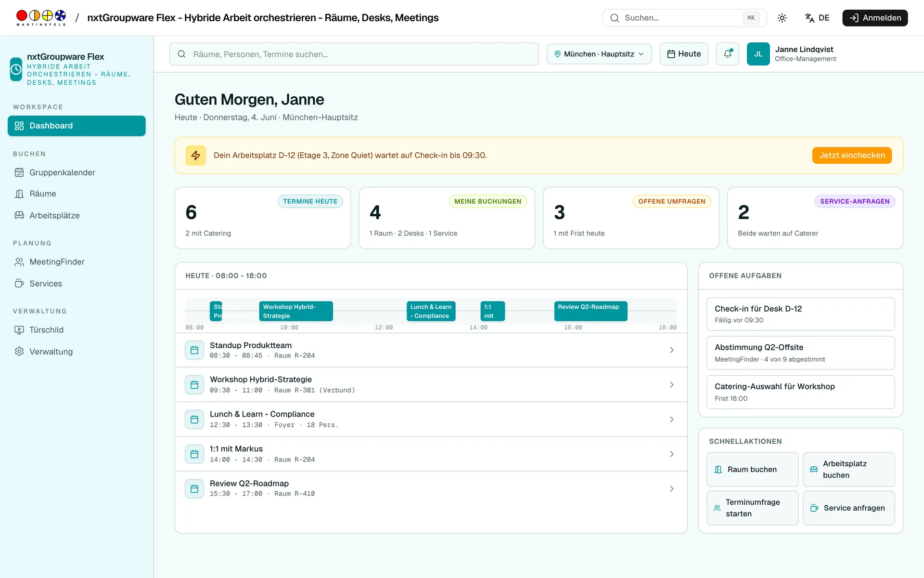The image size is (924, 578).
Task: Click calendar icon of Lunch & Learn
Action: 194,420
